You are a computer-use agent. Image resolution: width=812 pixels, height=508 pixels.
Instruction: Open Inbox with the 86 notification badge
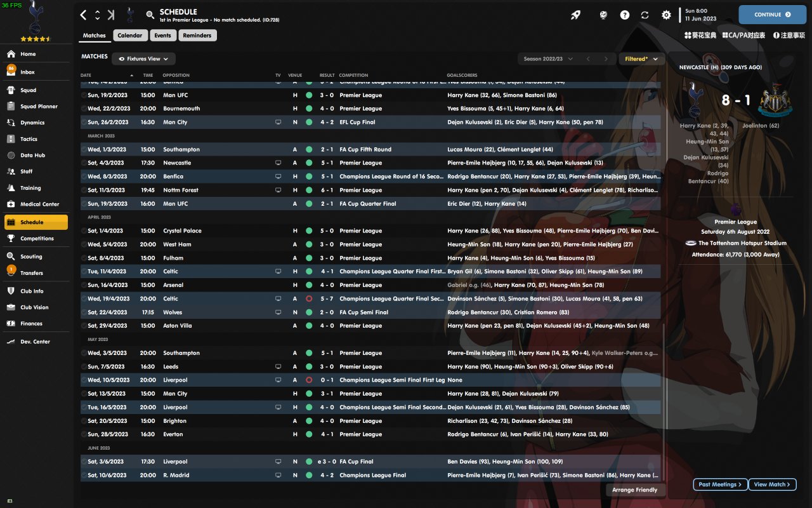27,72
